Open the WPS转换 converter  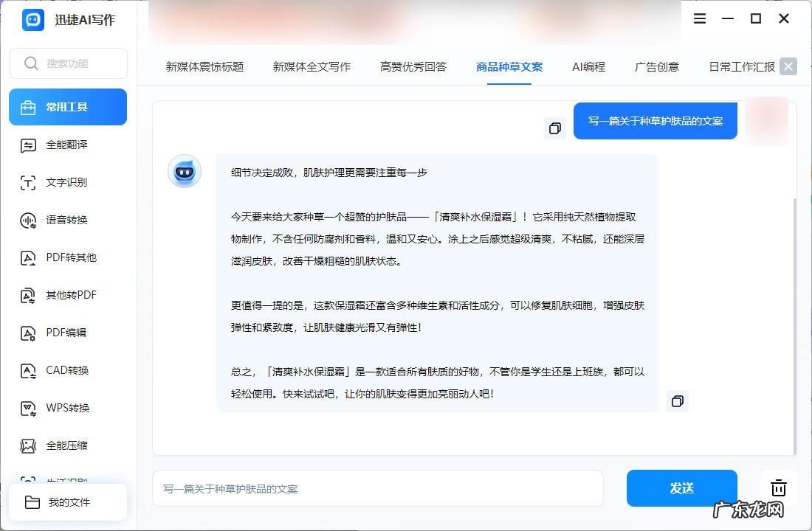67,408
